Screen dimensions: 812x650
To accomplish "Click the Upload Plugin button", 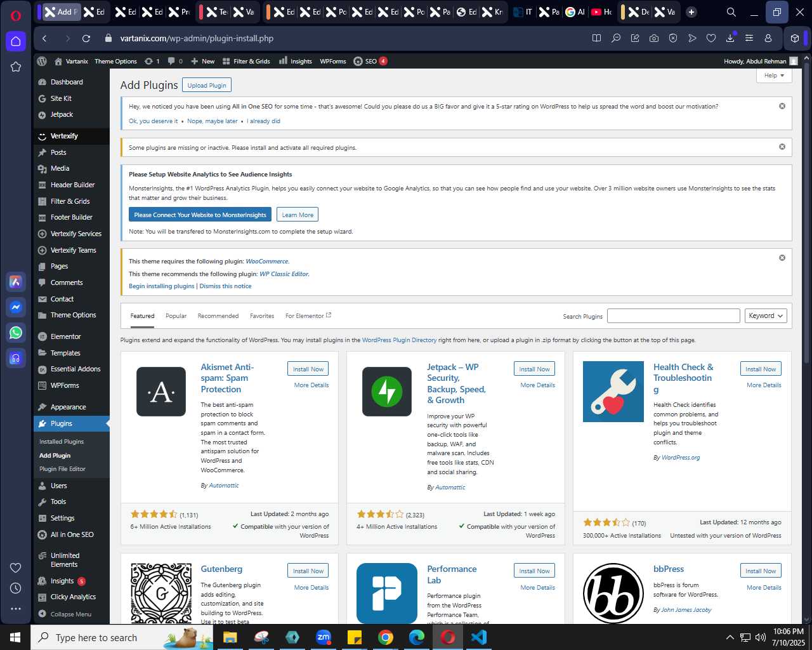I will (207, 85).
